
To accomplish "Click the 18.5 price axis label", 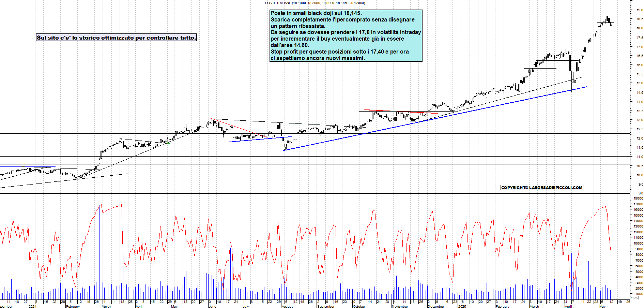I will tap(640, 19).
